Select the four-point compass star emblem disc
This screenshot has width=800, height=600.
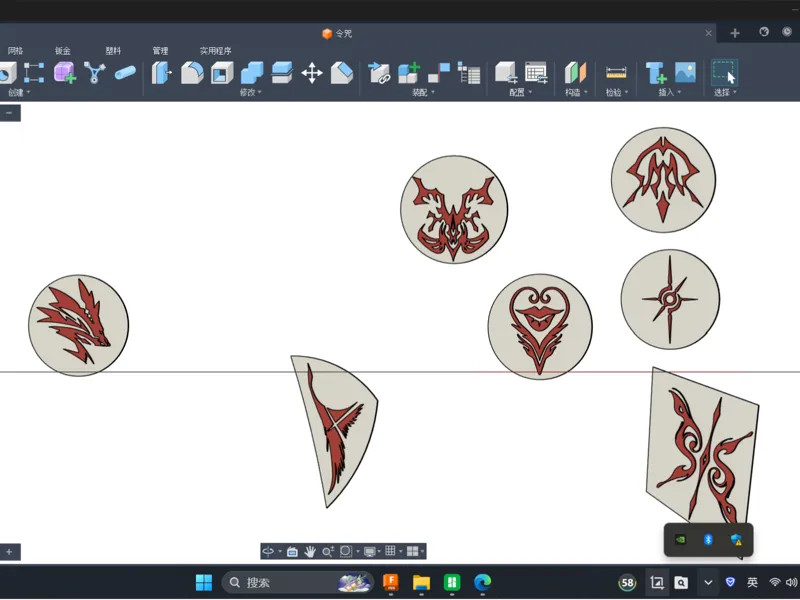(670, 299)
